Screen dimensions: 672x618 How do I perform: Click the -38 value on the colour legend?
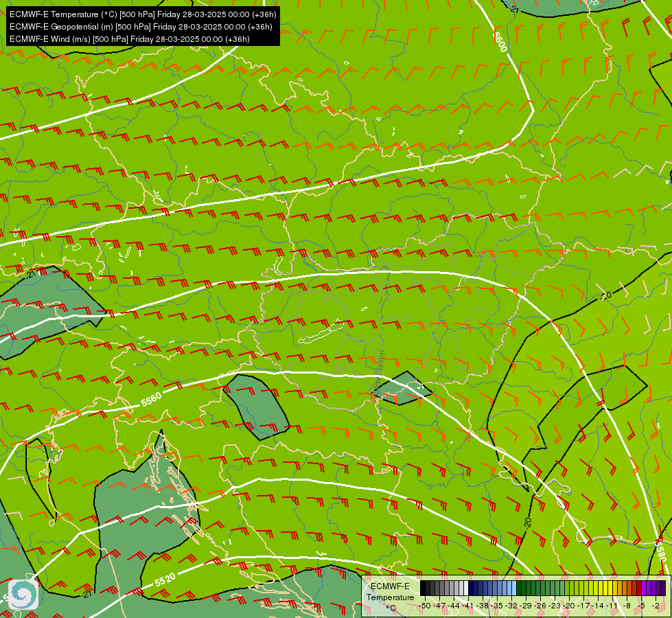483,606
